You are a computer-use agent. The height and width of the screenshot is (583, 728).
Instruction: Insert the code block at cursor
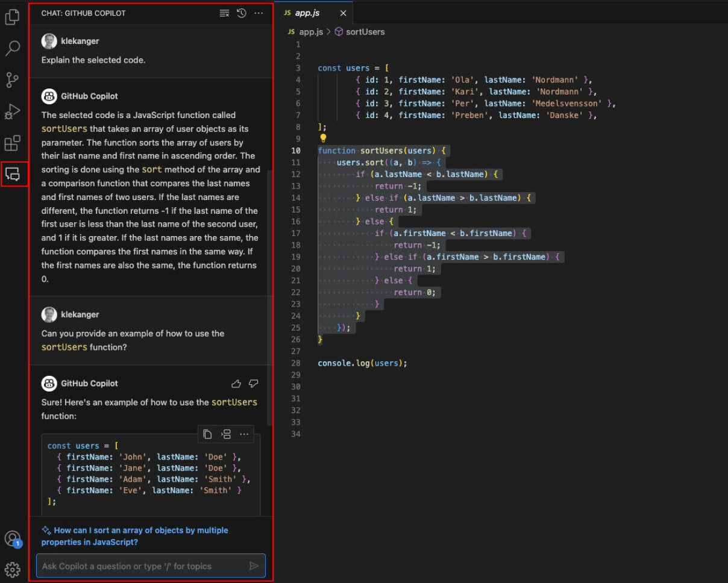(226, 434)
